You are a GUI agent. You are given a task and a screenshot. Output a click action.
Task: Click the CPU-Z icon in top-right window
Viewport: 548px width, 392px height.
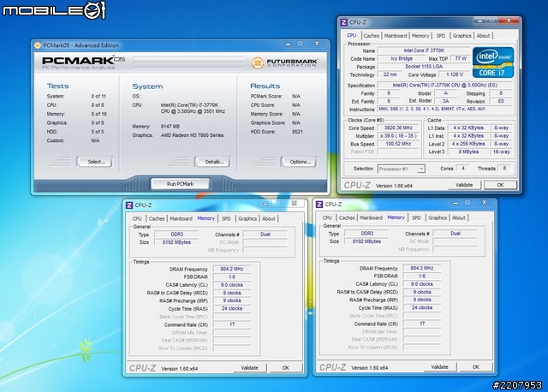pyautogui.click(x=344, y=22)
